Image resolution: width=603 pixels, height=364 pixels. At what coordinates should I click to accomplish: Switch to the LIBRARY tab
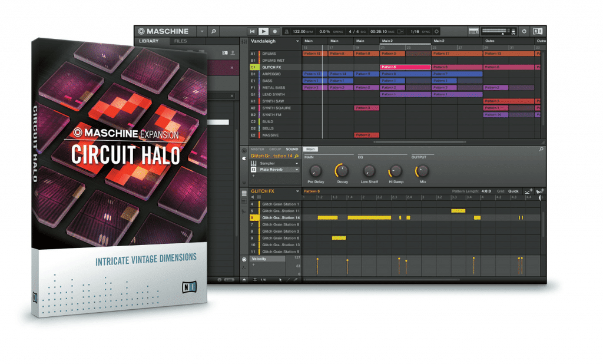pyautogui.click(x=149, y=41)
